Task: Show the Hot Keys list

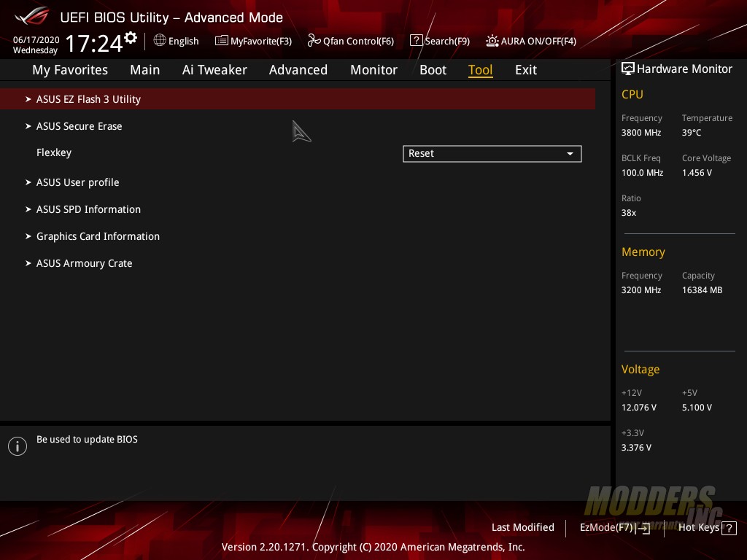Action: (698, 528)
